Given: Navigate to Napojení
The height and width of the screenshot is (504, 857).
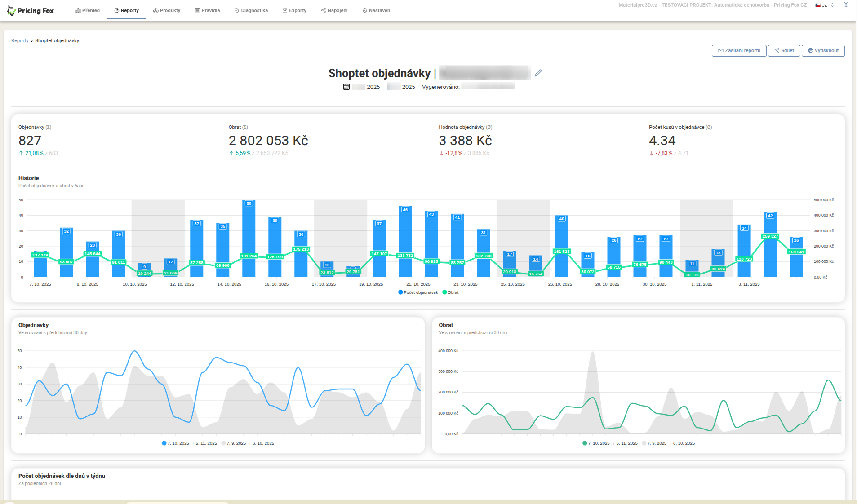Looking at the screenshot, I should click(x=334, y=10).
